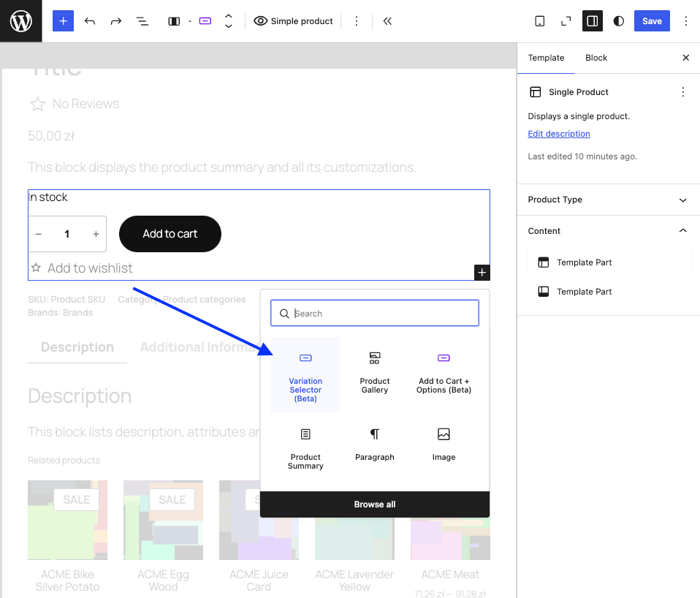Click the Related products heading

(64, 460)
